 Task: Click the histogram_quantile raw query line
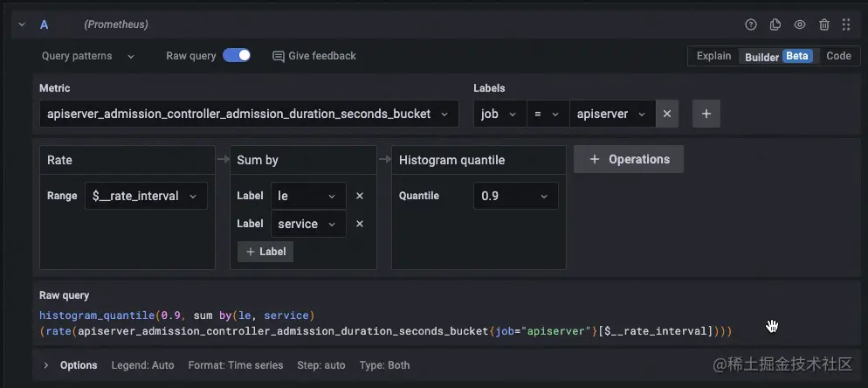(177, 315)
